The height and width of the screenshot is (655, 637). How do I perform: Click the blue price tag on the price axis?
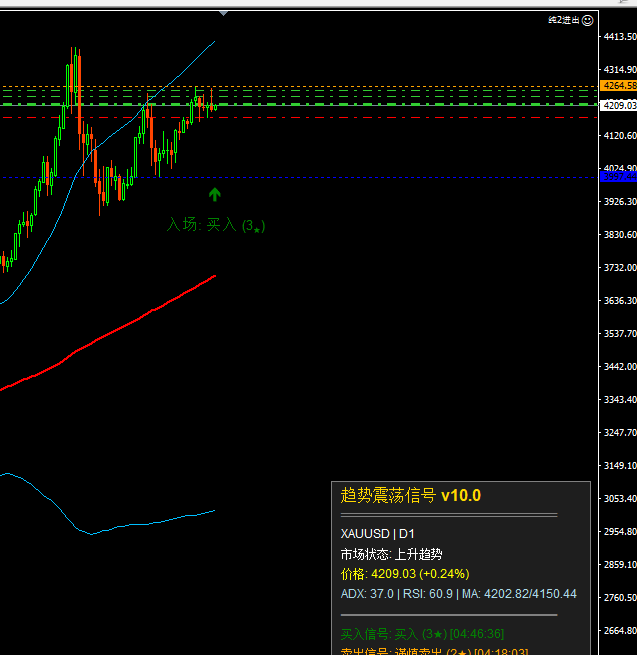coord(618,176)
